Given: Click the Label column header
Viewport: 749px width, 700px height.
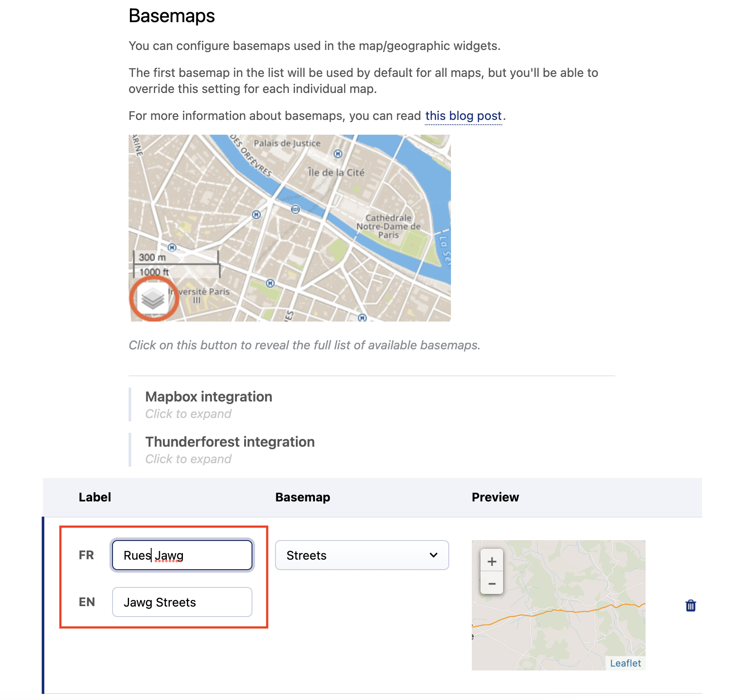Looking at the screenshot, I should click(x=95, y=497).
